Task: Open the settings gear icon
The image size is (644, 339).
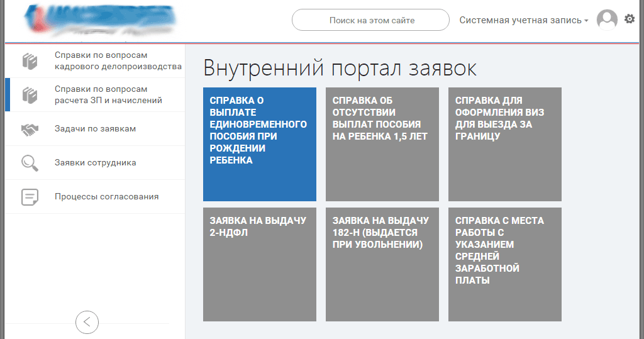Action: (630, 19)
